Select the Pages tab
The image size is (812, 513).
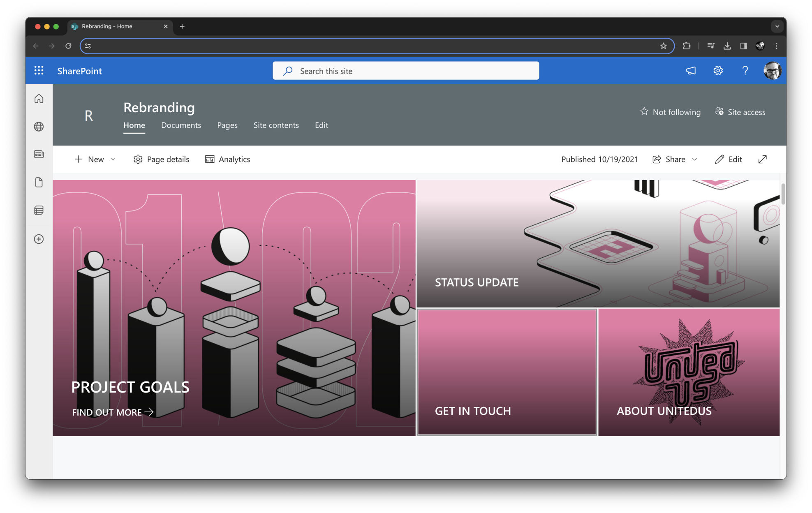click(x=227, y=125)
